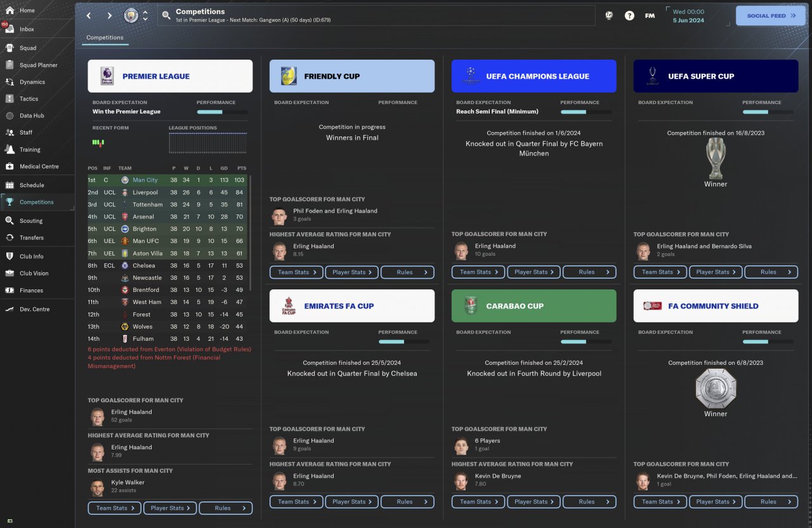812x528 pixels.
Task: Click the navigate forward arrow
Action: click(x=109, y=16)
